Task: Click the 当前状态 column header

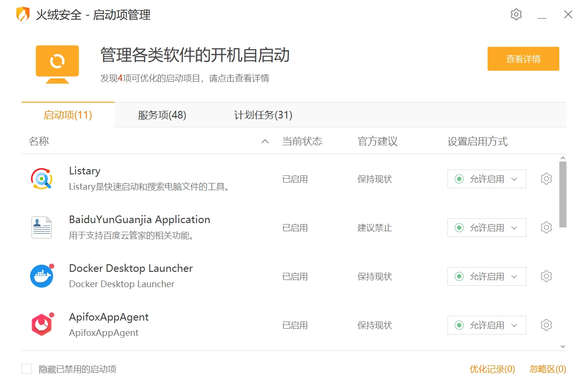Action: (302, 141)
